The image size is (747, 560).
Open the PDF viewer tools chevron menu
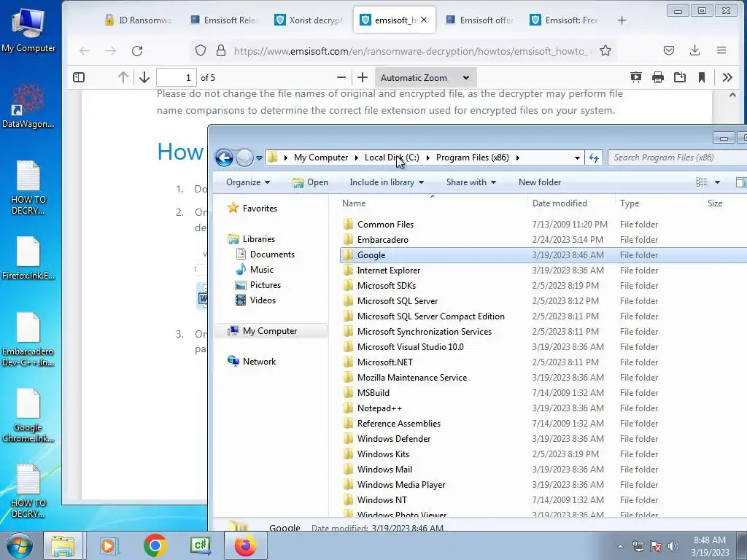(727, 77)
